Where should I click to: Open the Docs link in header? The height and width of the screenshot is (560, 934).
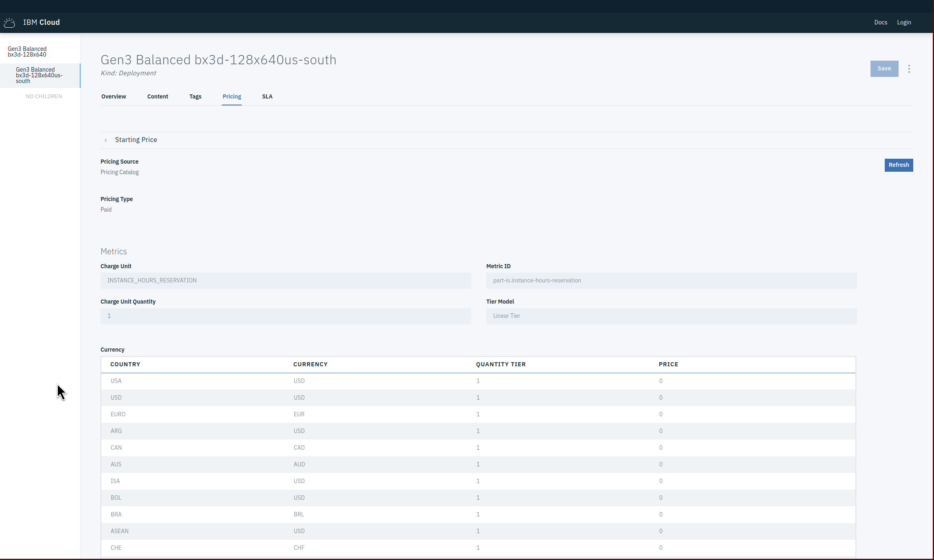(880, 22)
